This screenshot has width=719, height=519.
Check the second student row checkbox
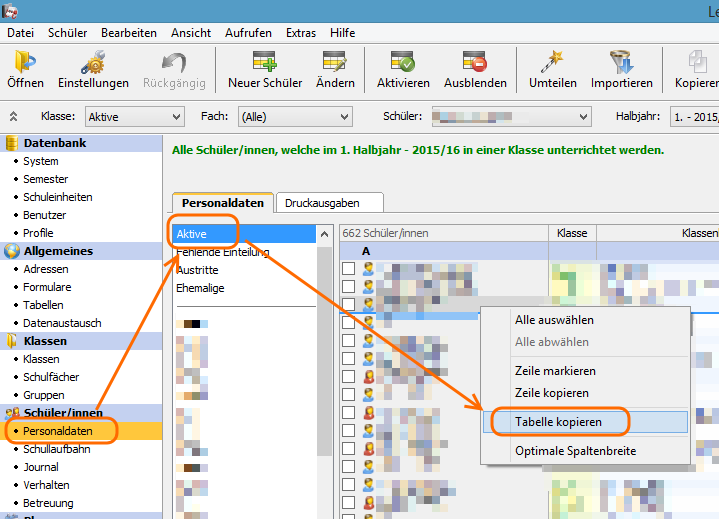(349, 286)
